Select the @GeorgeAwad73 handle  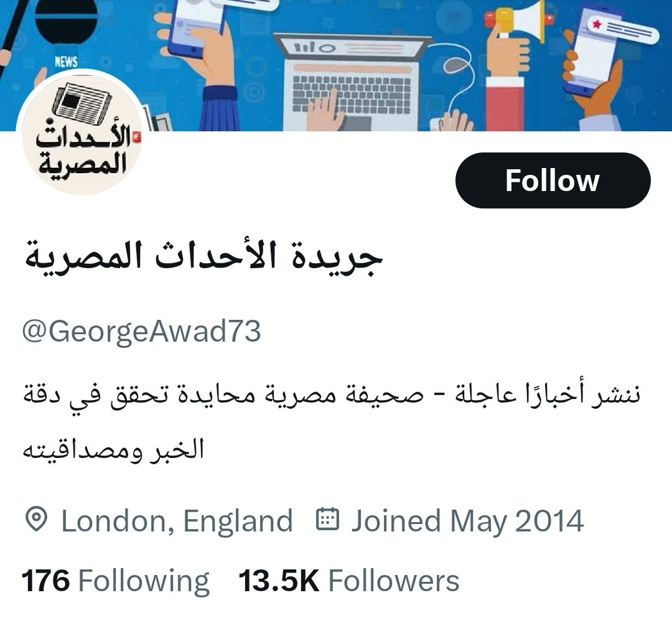pos(141,332)
